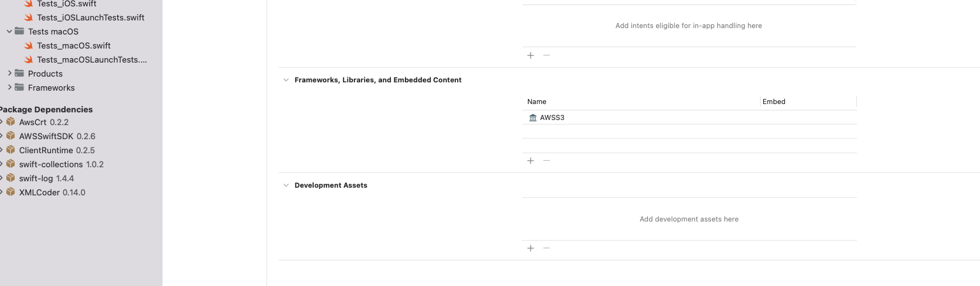Screen dimensions: 980x286
Task: Expand the Products folder disclosure arrow
Action: [x=10, y=73]
